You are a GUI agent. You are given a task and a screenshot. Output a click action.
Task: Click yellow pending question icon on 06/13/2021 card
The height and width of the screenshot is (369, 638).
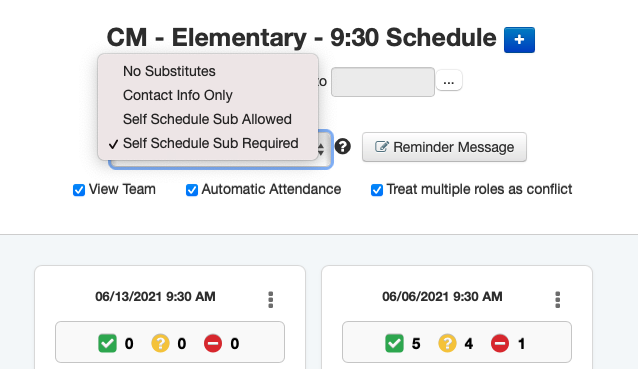pos(160,343)
